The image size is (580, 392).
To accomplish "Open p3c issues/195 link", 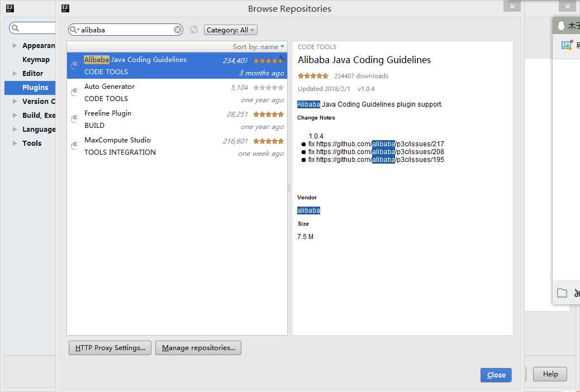I will 380,160.
